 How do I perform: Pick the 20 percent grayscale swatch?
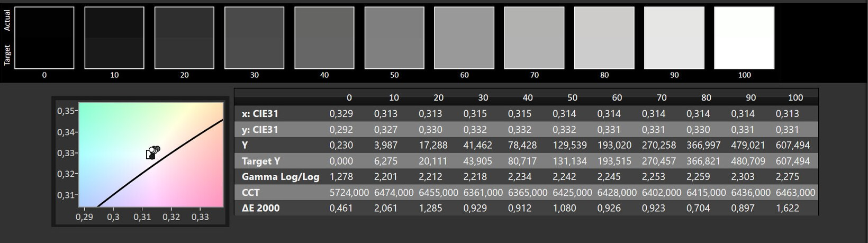pyautogui.click(x=184, y=38)
